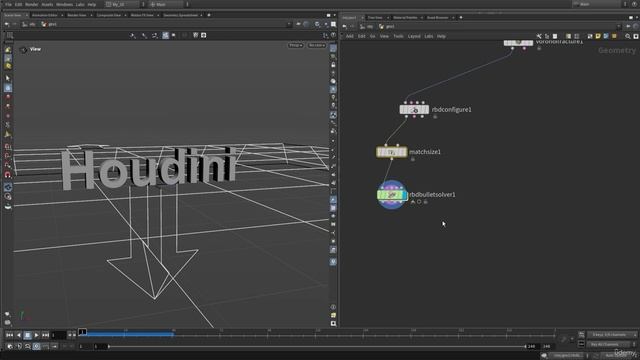The width and height of the screenshot is (640, 360).
Task: Play animation forward
Action: tap(36, 335)
